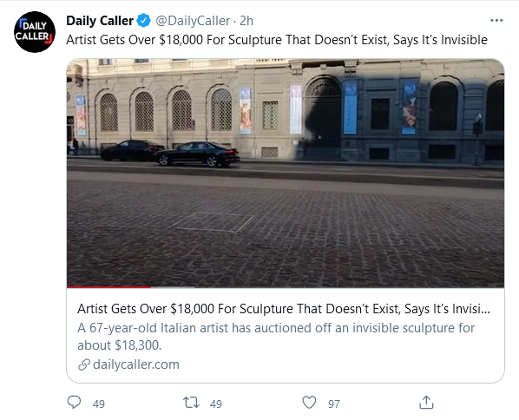
Task: Click the 49 reply count
Action: click(99, 404)
